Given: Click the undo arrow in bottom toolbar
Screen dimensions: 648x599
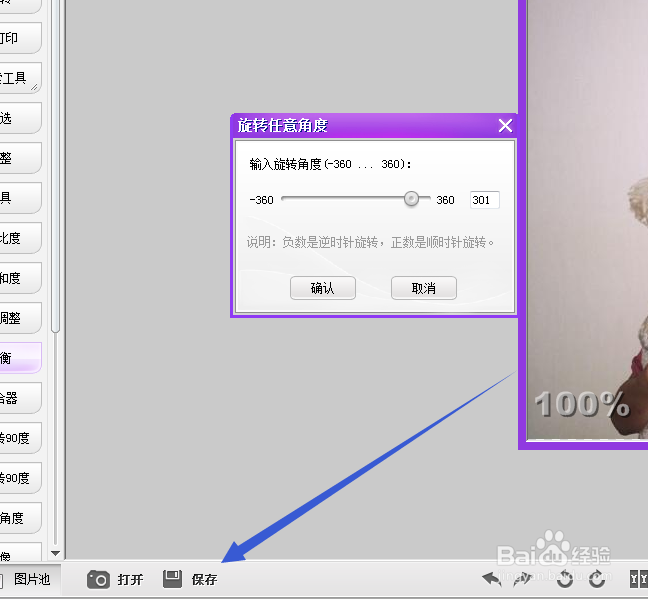Looking at the screenshot, I should (492, 579).
